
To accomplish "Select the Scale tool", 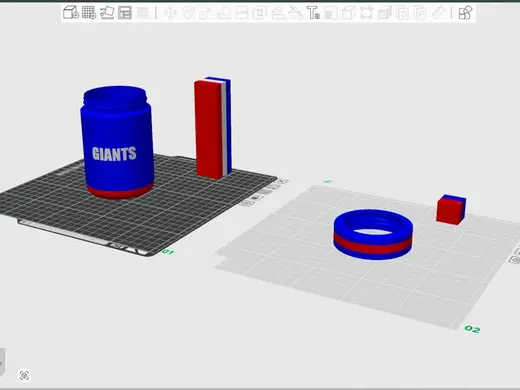I will pos(206,13).
